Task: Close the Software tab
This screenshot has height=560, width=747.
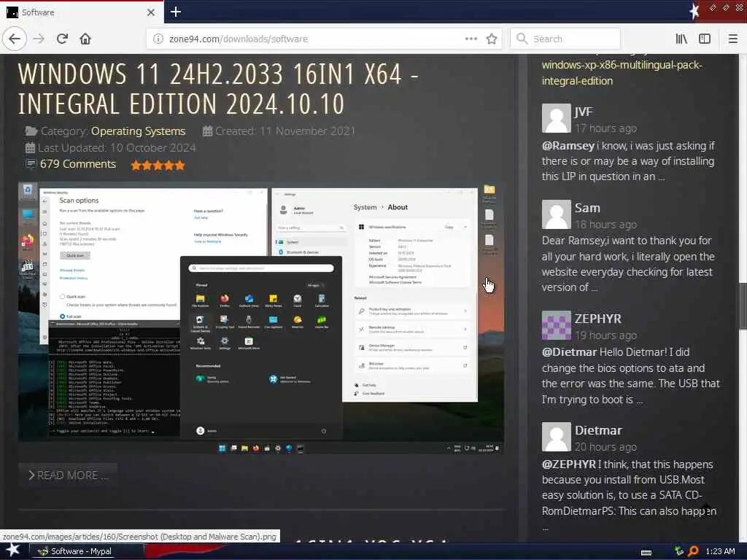Action: click(150, 12)
